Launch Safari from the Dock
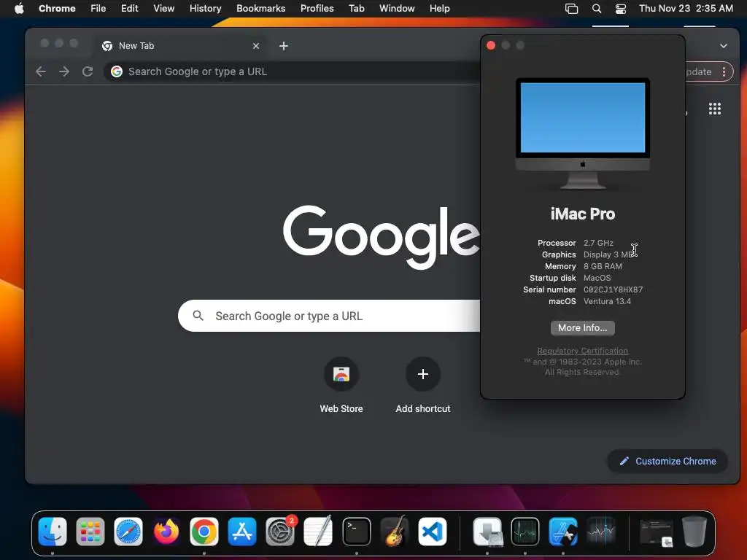Screen dimensions: 747x560 click(128, 531)
